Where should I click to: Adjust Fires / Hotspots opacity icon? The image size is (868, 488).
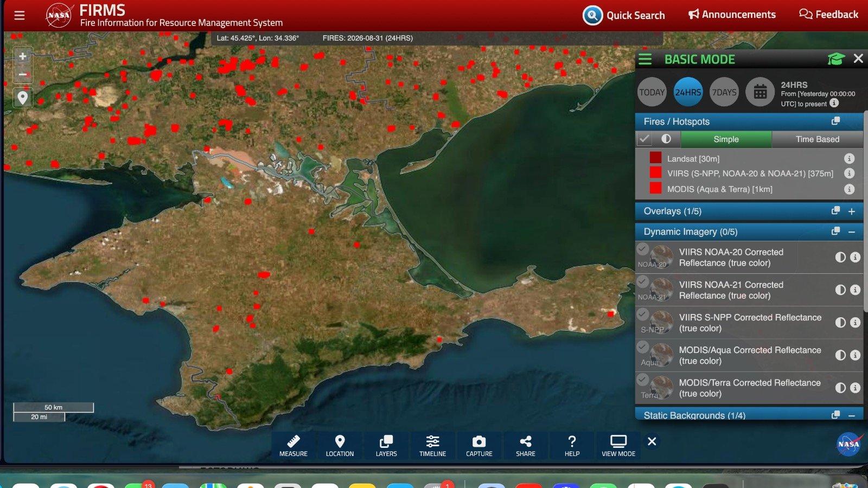(x=666, y=139)
